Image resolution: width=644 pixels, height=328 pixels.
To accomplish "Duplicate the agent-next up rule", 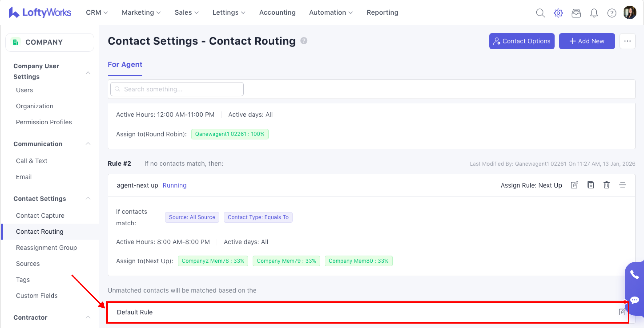I will pyautogui.click(x=590, y=185).
